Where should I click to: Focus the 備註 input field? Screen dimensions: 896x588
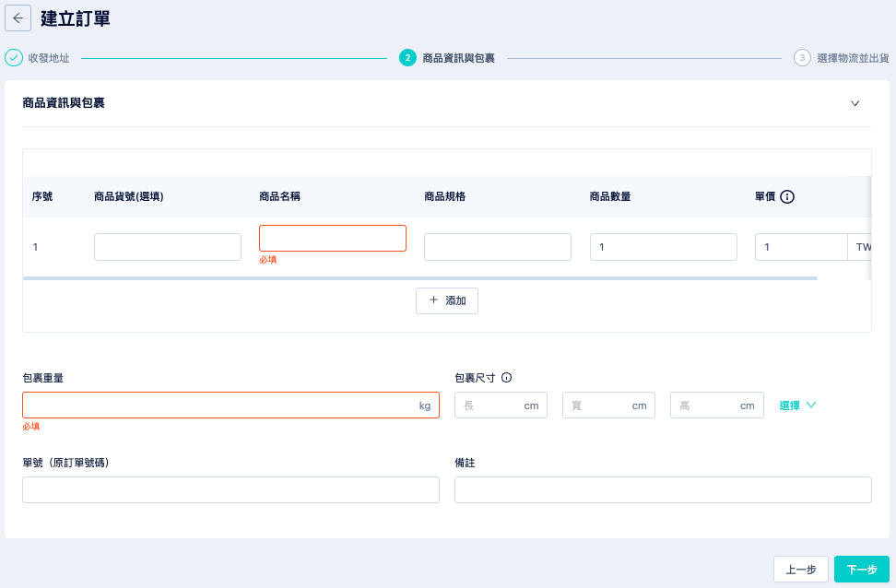click(663, 489)
